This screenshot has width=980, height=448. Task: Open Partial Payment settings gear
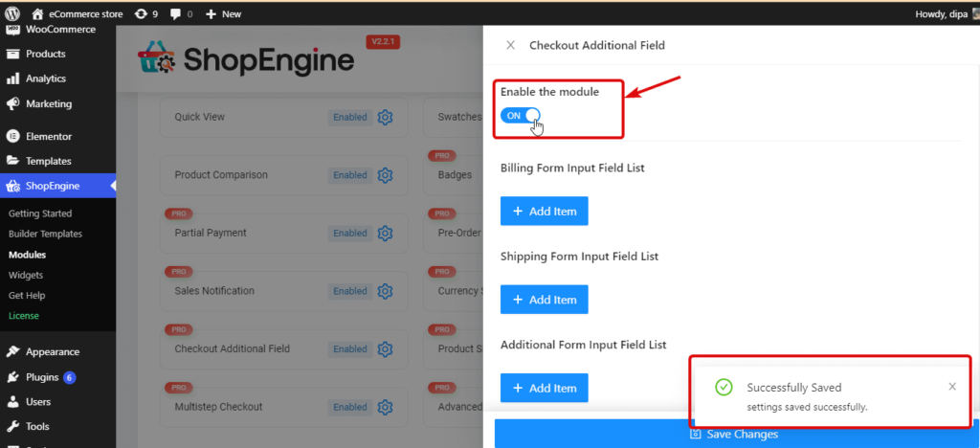point(386,233)
